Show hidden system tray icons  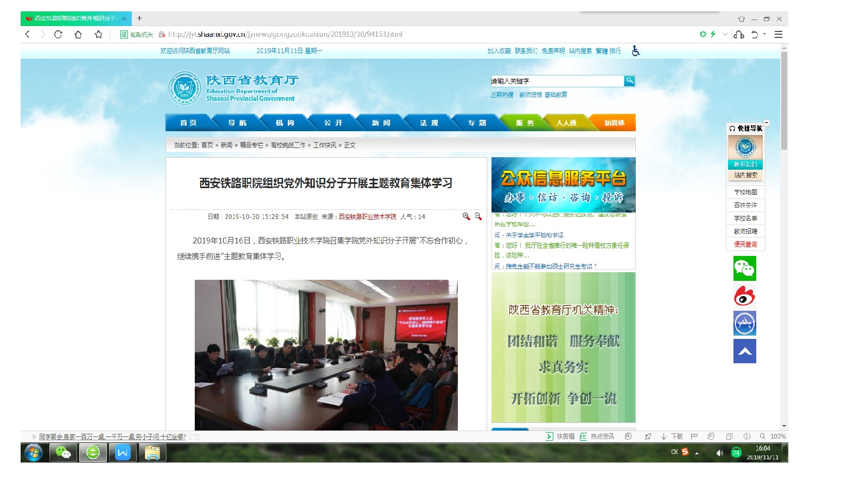pyautogui.click(x=697, y=453)
